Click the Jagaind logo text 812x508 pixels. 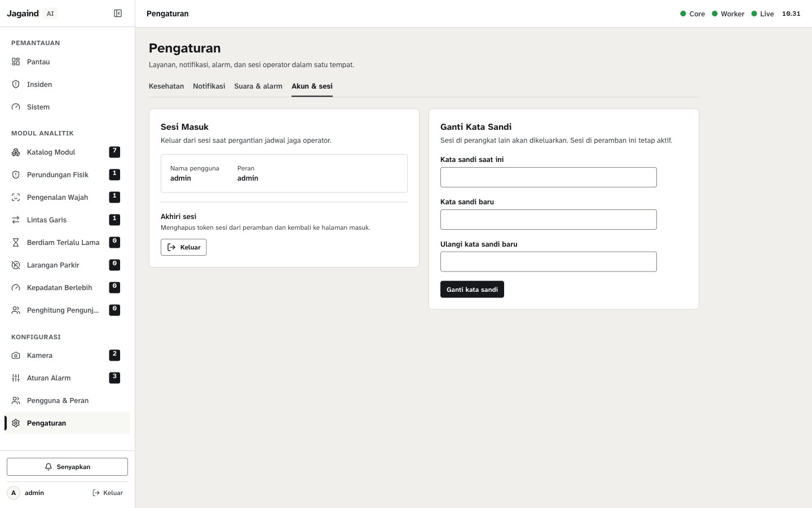coord(23,14)
